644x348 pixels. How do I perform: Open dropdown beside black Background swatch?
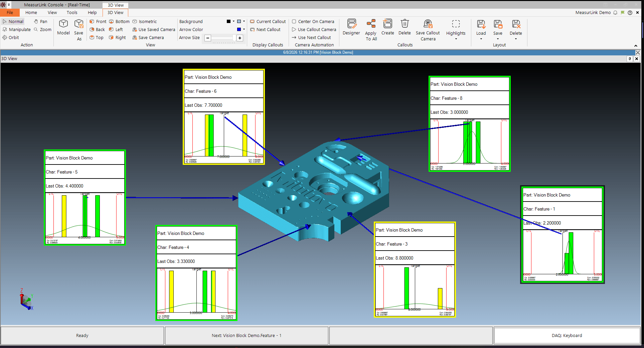click(x=233, y=21)
